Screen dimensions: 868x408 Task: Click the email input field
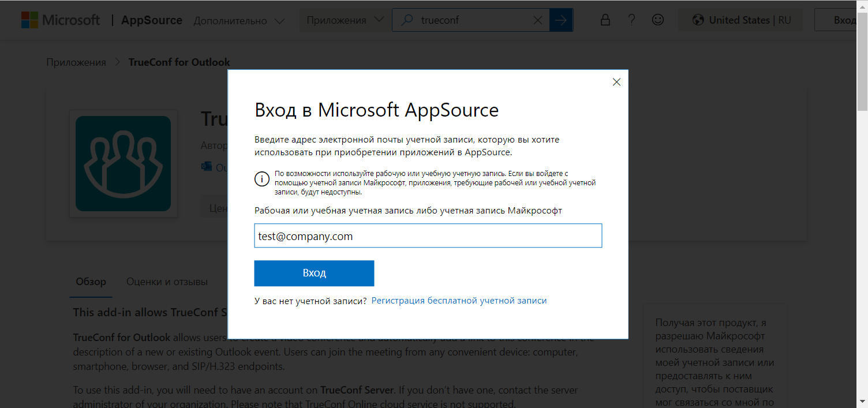click(428, 236)
